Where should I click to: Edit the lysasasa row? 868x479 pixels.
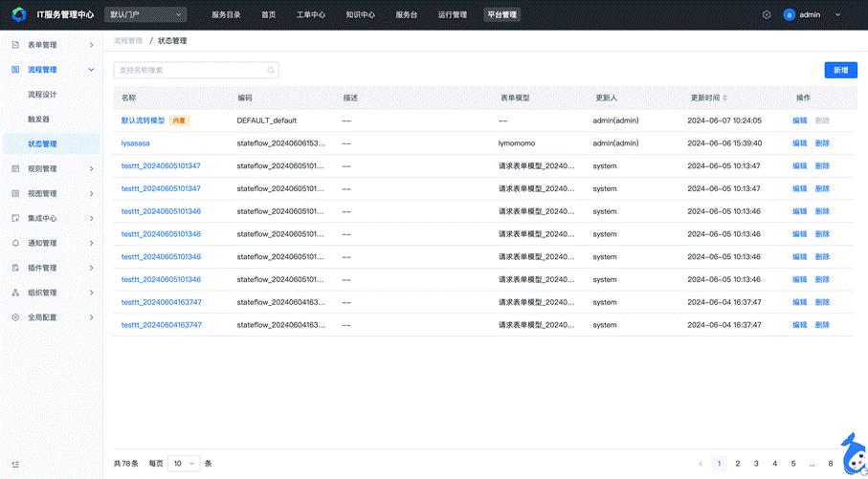coord(800,143)
